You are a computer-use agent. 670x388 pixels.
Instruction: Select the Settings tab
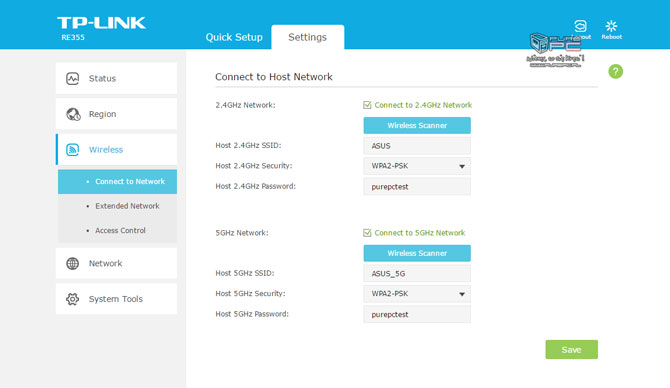click(x=308, y=37)
